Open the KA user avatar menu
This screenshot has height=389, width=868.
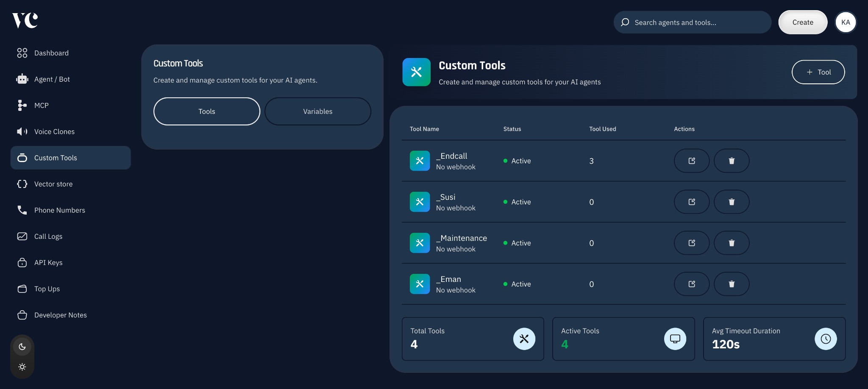(x=846, y=22)
